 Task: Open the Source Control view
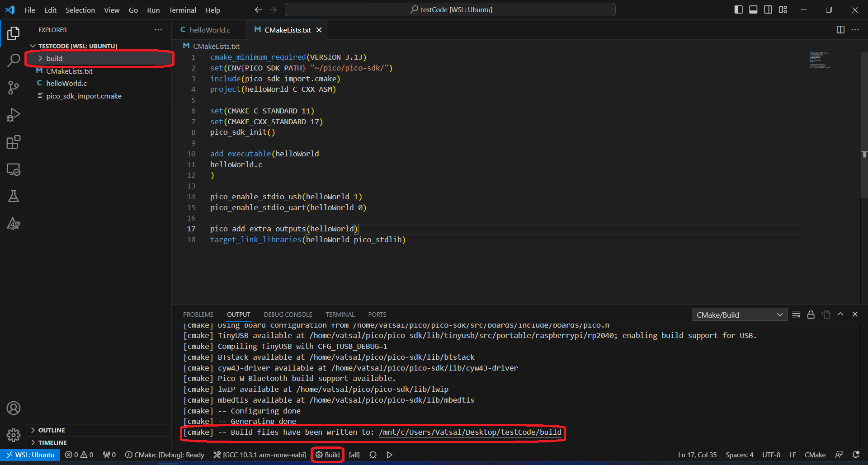[13, 87]
